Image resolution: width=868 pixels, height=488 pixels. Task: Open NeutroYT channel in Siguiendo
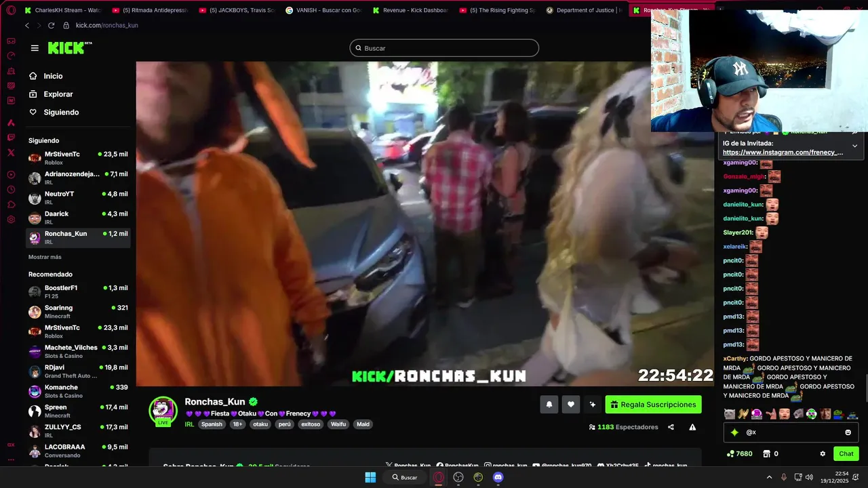[x=78, y=198]
